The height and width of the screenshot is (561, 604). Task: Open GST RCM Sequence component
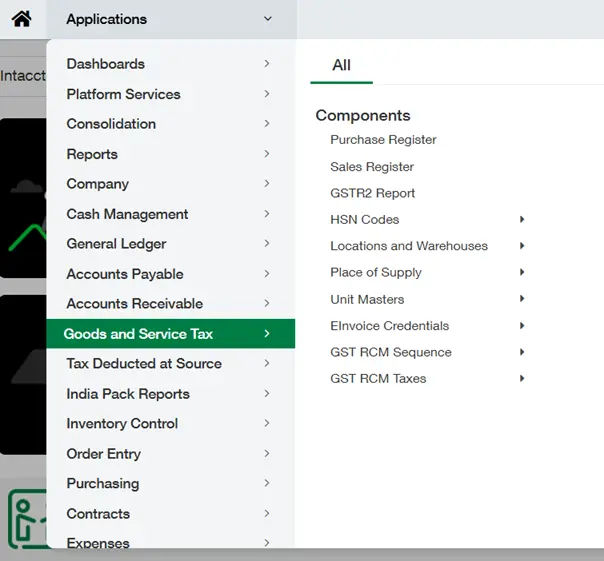391,352
